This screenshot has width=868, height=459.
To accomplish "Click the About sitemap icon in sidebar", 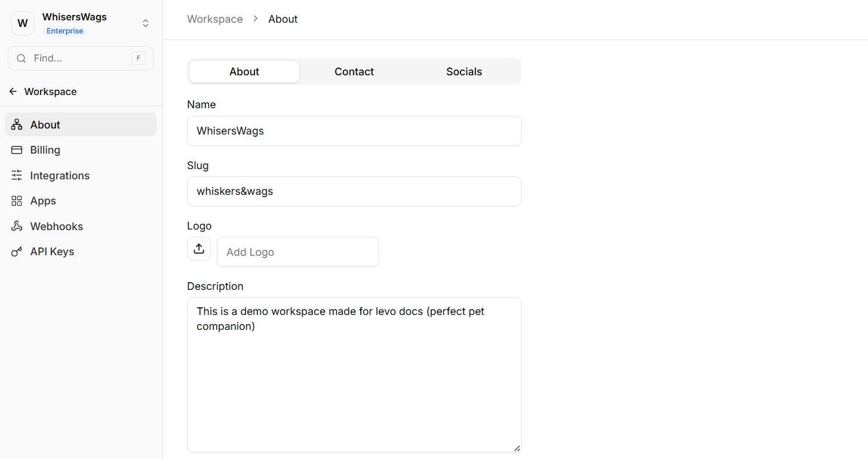I will [17, 125].
